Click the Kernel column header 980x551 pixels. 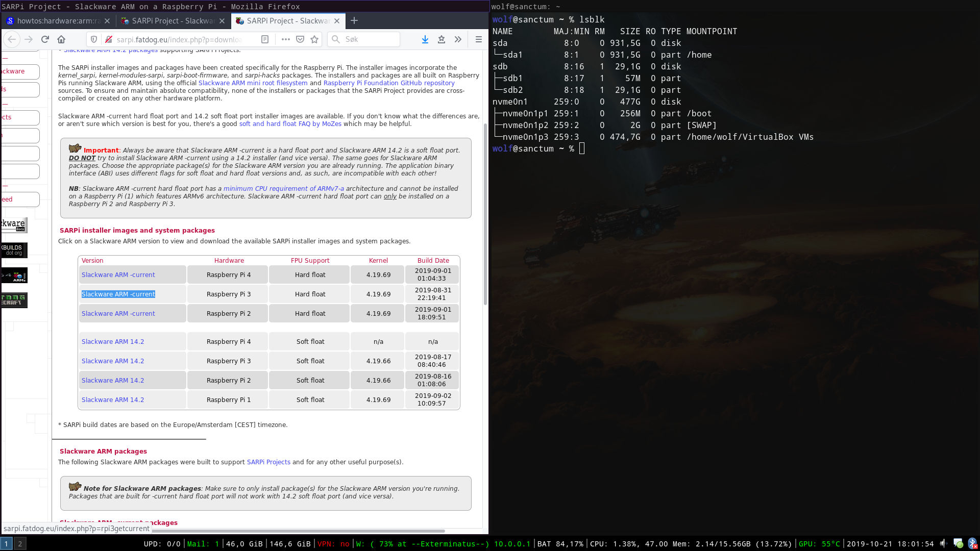(378, 260)
